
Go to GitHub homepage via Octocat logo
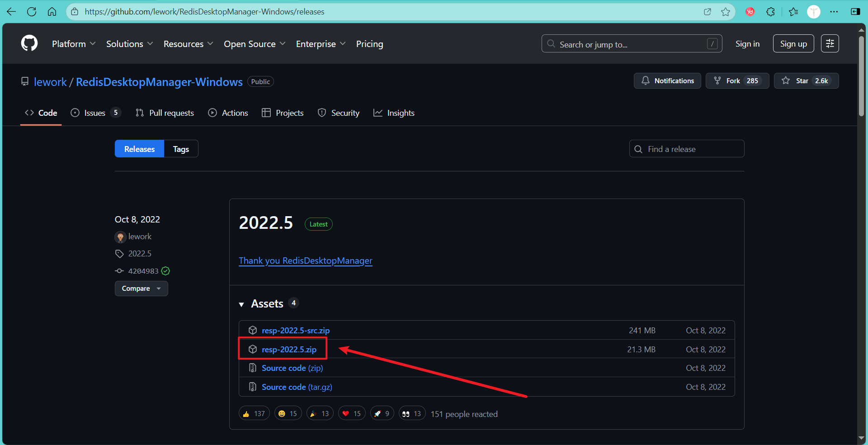click(29, 43)
